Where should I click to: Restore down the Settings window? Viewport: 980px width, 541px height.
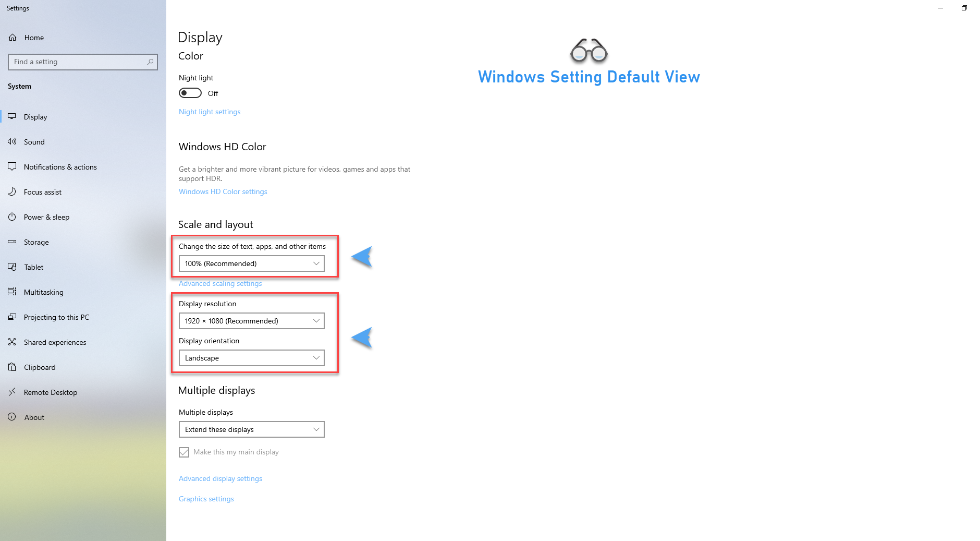[x=964, y=8]
